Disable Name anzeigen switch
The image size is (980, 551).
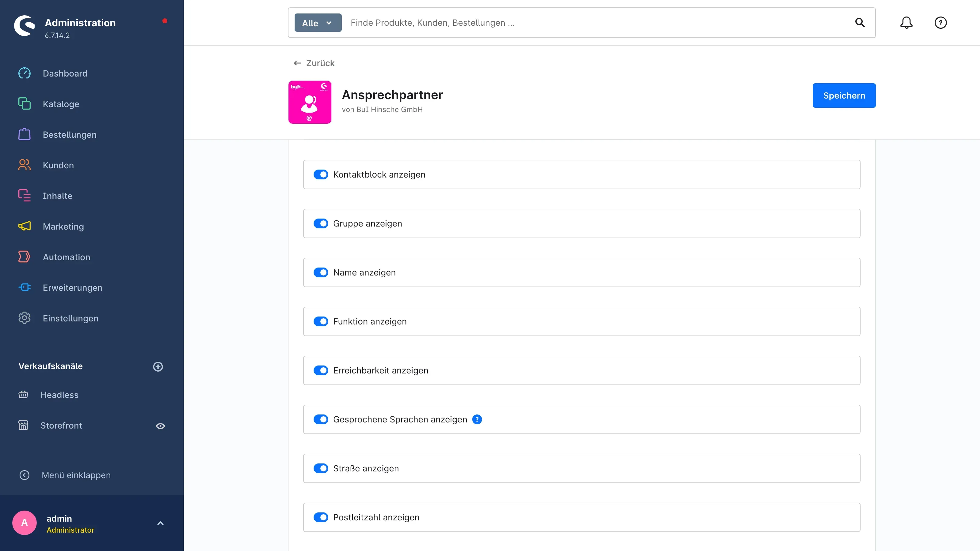[321, 273]
